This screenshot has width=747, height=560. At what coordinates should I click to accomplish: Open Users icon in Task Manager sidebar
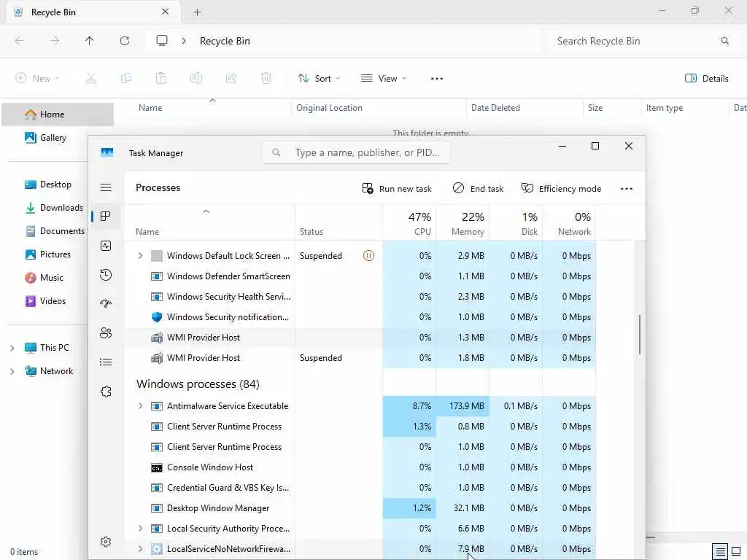pyautogui.click(x=106, y=332)
